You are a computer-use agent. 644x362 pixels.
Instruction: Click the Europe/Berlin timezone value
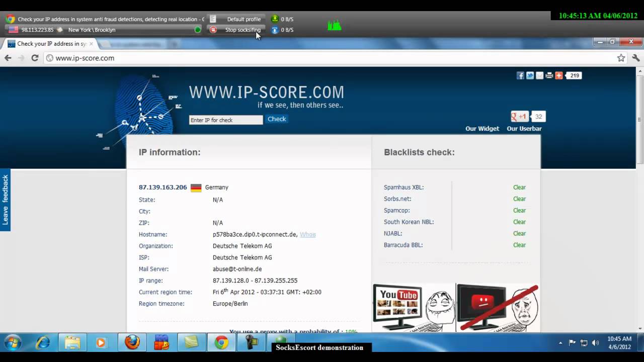point(230,304)
